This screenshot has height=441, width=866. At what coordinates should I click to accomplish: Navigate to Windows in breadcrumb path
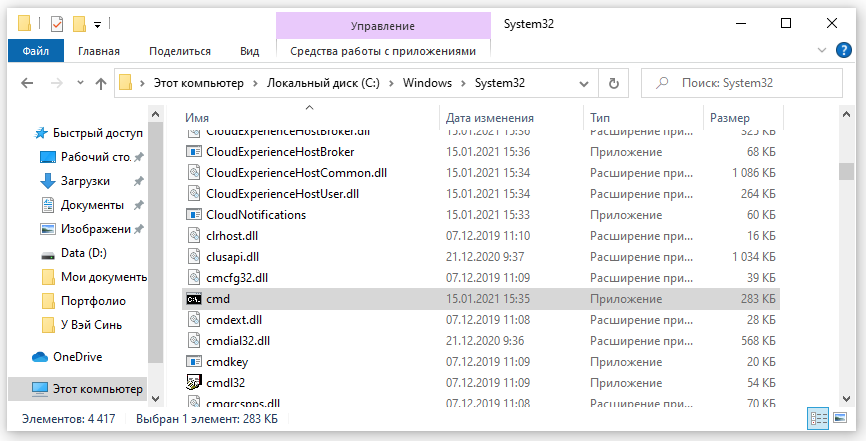click(427, 84)
